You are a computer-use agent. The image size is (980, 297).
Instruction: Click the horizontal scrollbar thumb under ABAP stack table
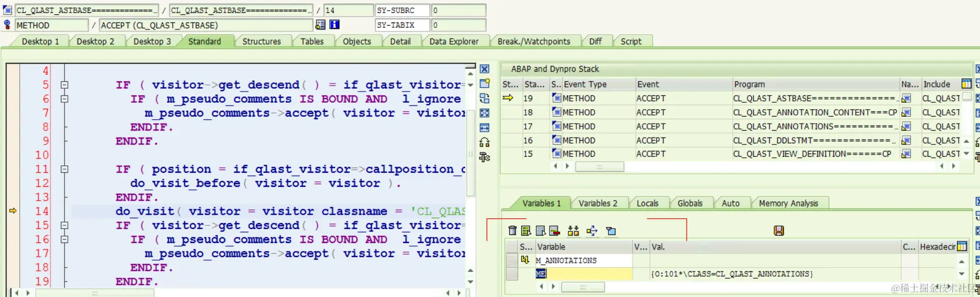(x=599, y=166)
